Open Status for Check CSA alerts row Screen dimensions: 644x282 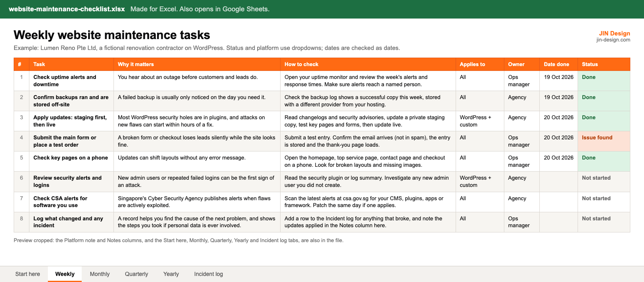pos(604,202)
